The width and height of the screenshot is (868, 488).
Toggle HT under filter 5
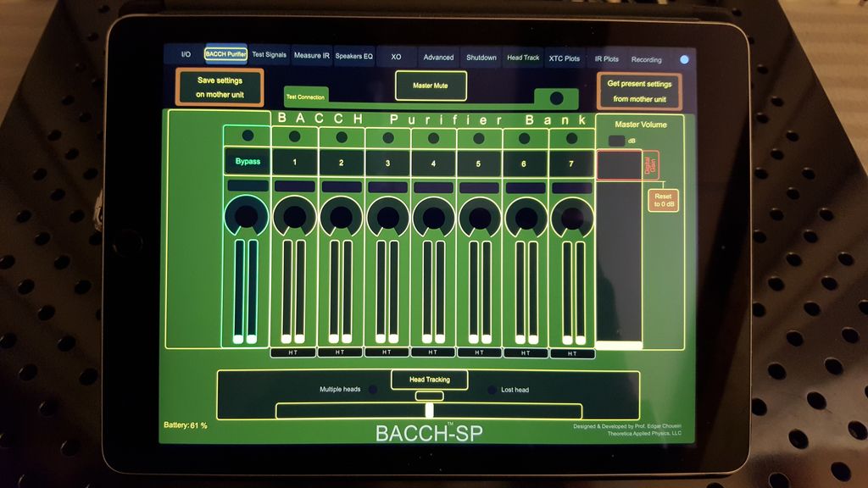pyautogui.click(x=479, y=353)
